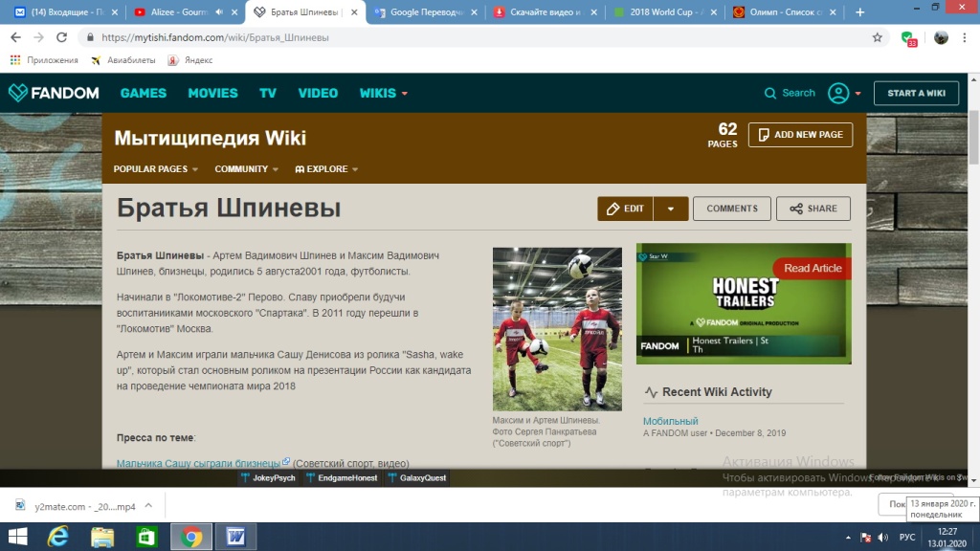The image size is (980, 551).
Task: Open the y2mate download options chevron
Action: [x=148, y=506]
